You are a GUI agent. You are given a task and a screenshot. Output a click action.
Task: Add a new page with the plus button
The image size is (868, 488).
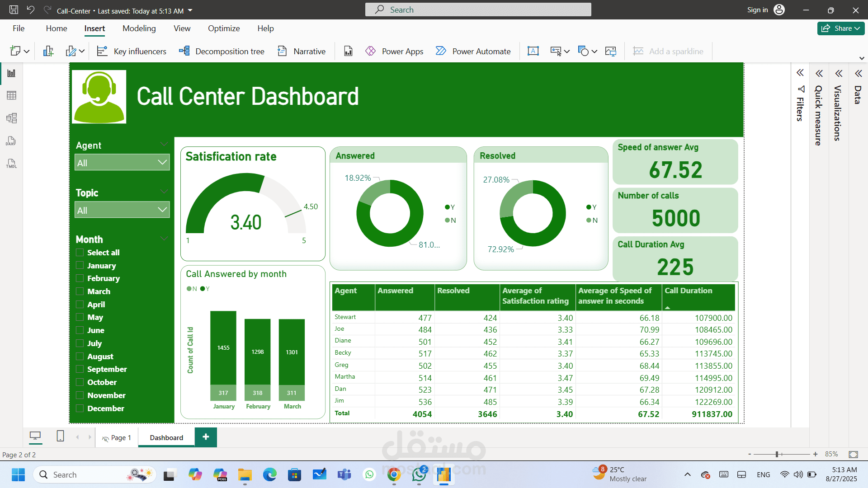coord(206,437)
